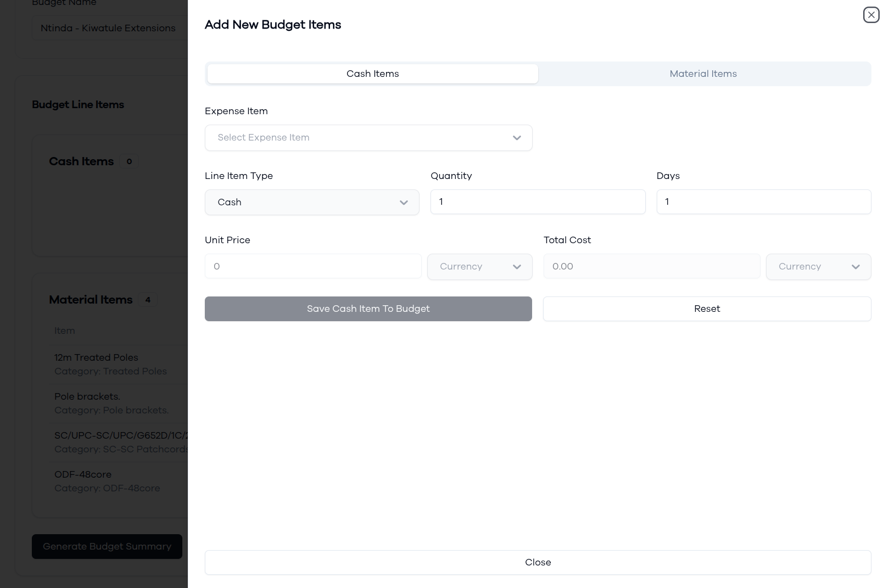Click the Cash Items count badge

pyautogui.click(x=129, y=161)
